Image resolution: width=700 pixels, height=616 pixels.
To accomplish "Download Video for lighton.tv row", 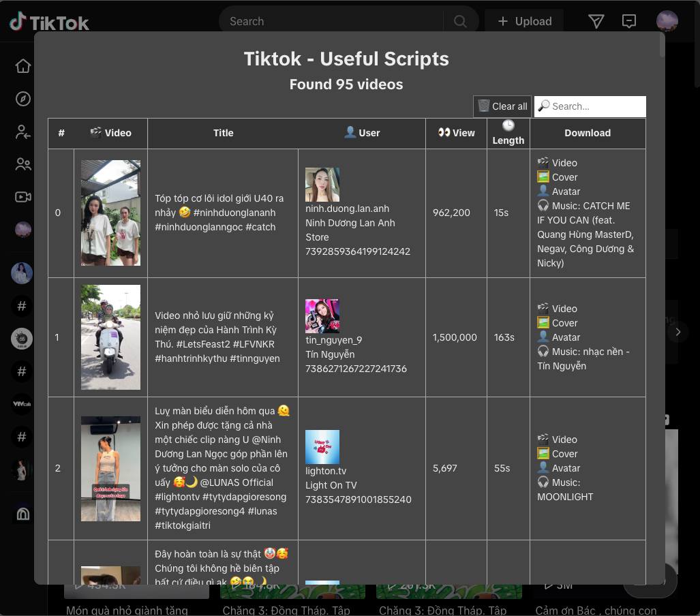I will click(557, 440).
